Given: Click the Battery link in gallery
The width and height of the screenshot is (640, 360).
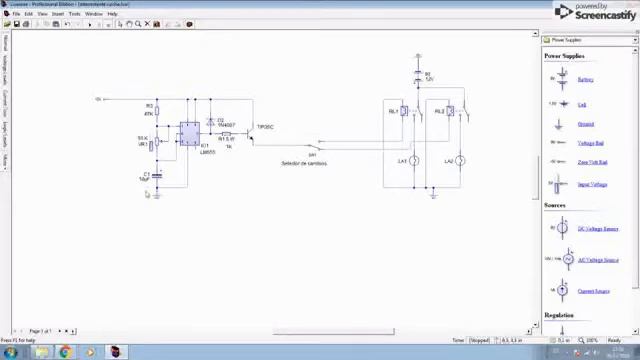Looking at the screenshot, I should [x=585, y=80].
